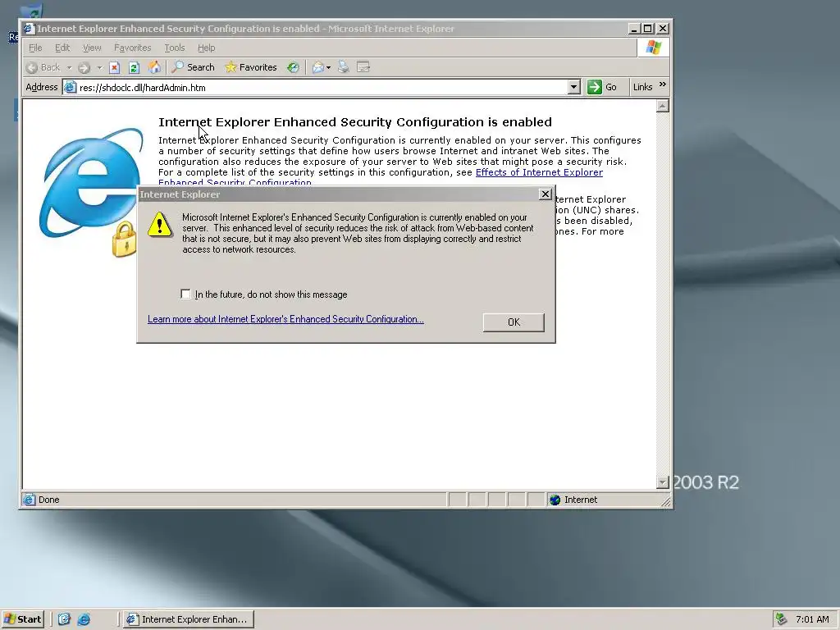Image resolution: width=840 pixels, height=630 pixels.
Task: Minimize the Internet Explorer window
Action: tap(634, 29)
